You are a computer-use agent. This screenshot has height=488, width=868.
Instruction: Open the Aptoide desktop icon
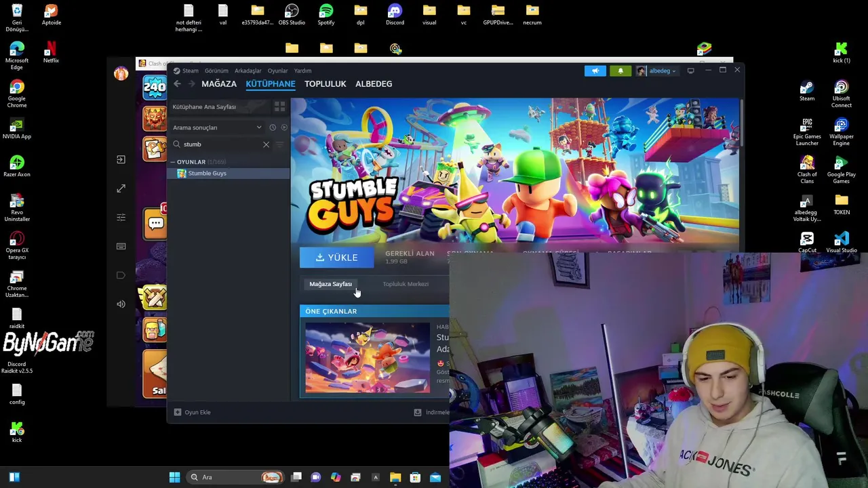coord(51,14)
